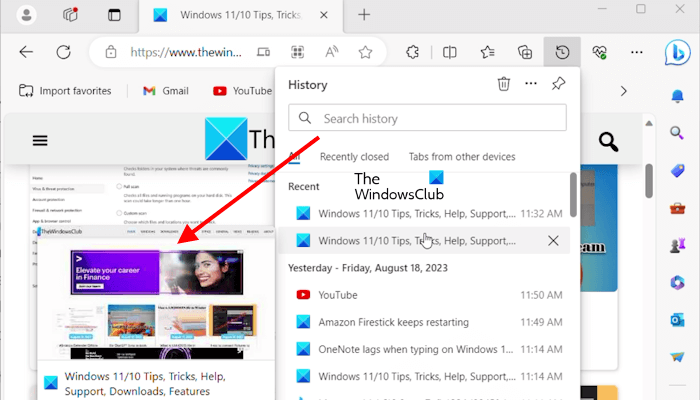Toggle split screen view
700x400 pixels.
click(450, 52)
